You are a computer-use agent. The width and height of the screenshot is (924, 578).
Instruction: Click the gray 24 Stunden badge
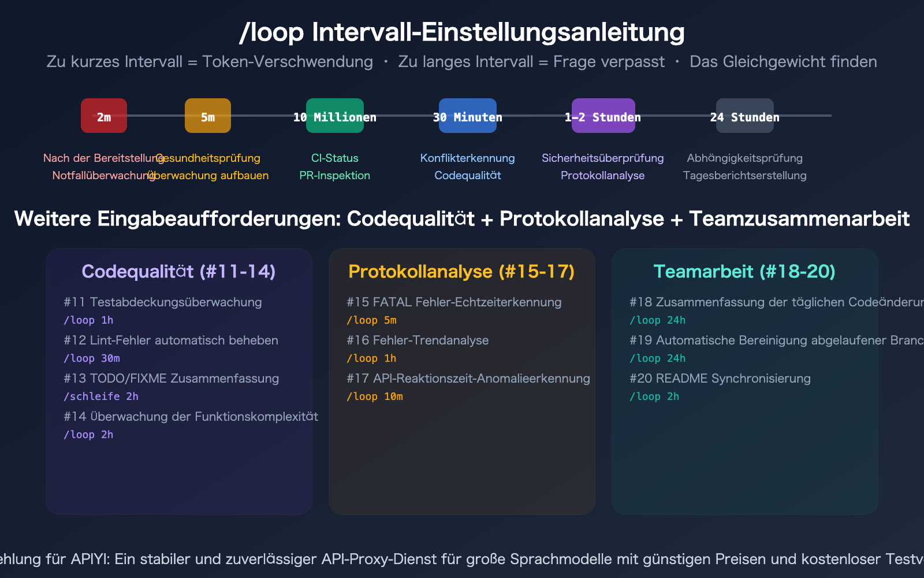(x=745, y=117)
